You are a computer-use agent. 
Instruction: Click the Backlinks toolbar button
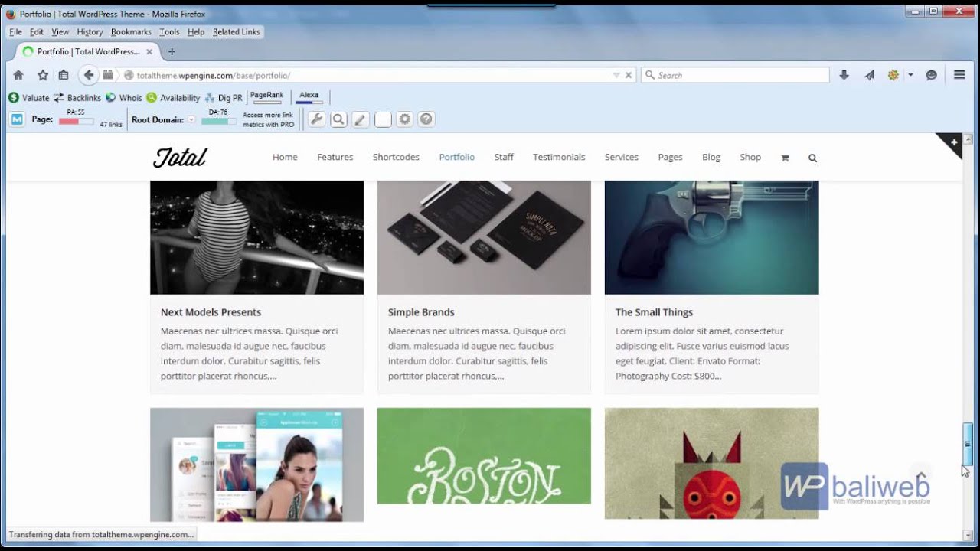click(x=77, y=98)
